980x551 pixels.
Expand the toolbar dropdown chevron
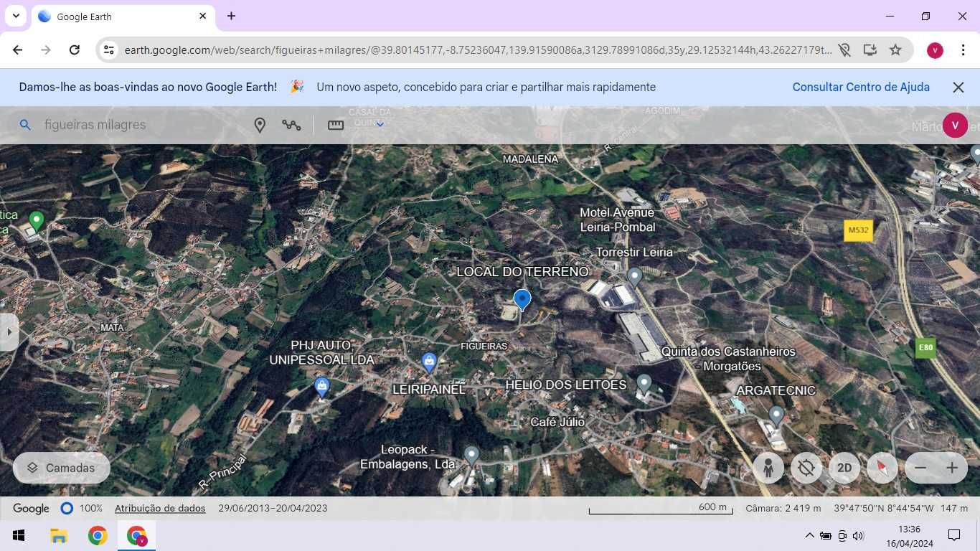click(380, 124)
